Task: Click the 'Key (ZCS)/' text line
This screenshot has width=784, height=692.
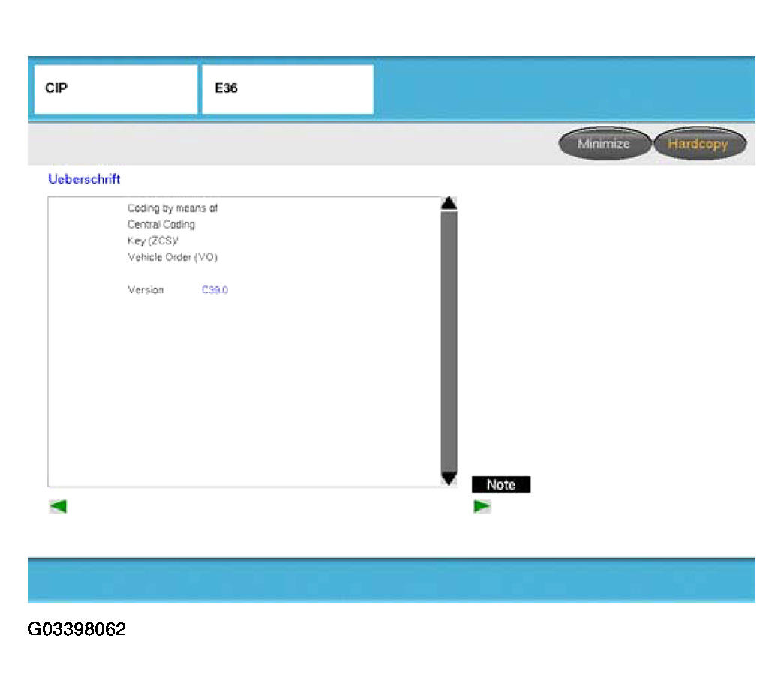Action: pyautogui.click(x=153, y=241)
